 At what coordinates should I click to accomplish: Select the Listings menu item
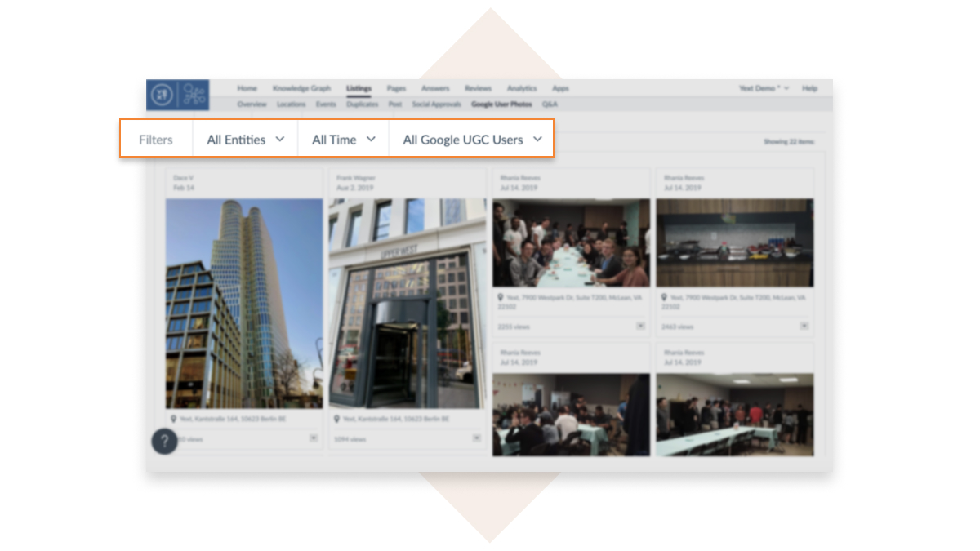(x=359, y=88)
